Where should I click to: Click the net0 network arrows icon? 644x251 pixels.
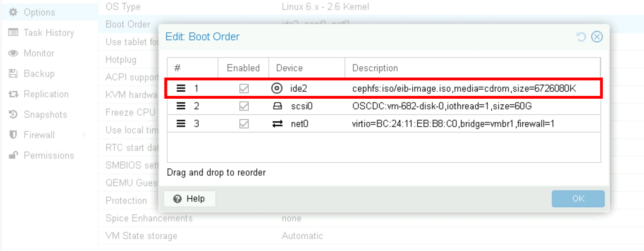[x=277, y=124]
